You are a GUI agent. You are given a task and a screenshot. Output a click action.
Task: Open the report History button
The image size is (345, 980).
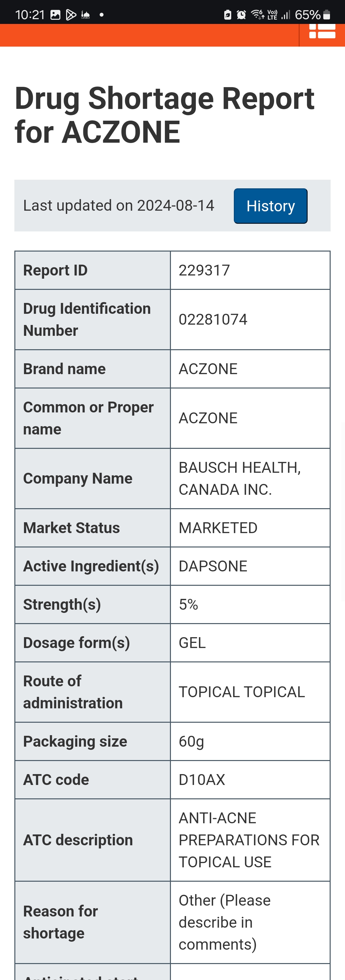[270, 206]
